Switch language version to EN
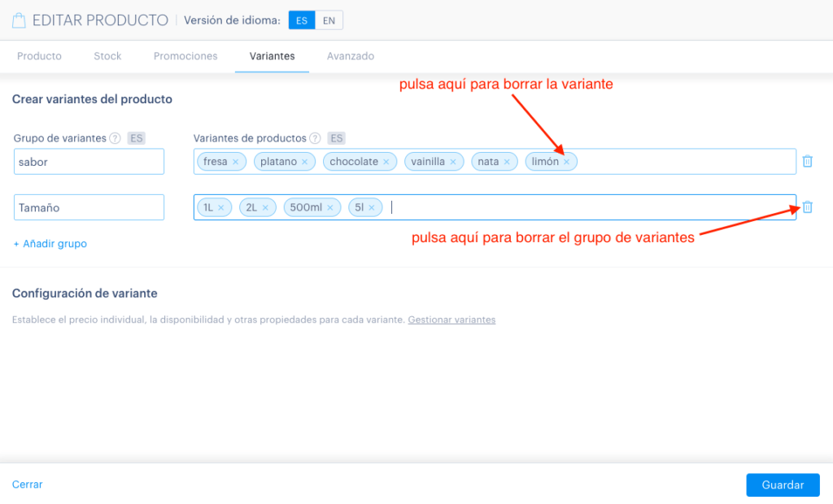The image size is (833, 504). [329, 20]
